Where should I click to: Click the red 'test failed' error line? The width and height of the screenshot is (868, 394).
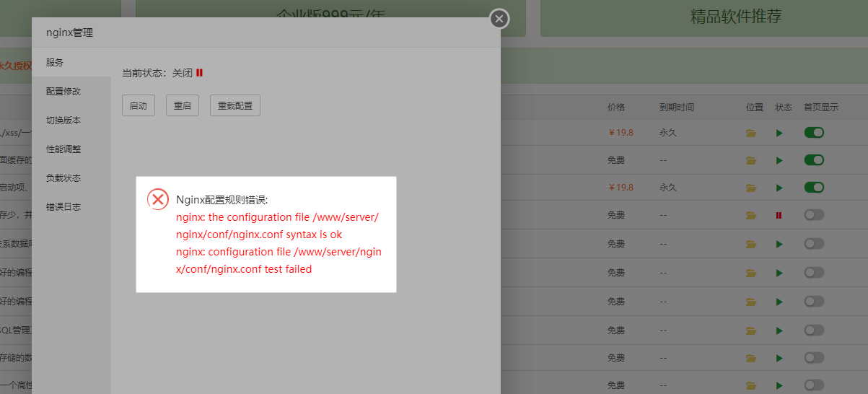coord(279,261)
